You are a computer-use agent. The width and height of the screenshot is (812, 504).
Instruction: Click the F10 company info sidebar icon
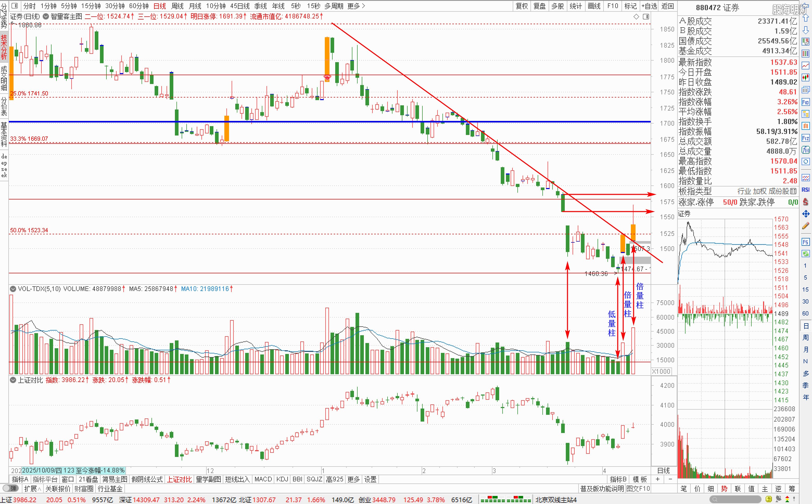[x=806, y=102]
